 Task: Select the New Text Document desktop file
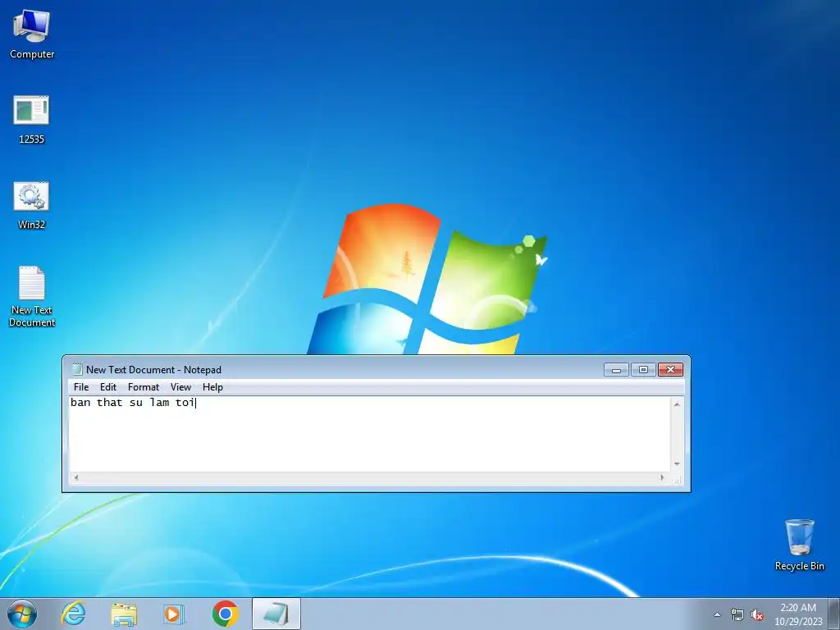click(x=32, y=296)
